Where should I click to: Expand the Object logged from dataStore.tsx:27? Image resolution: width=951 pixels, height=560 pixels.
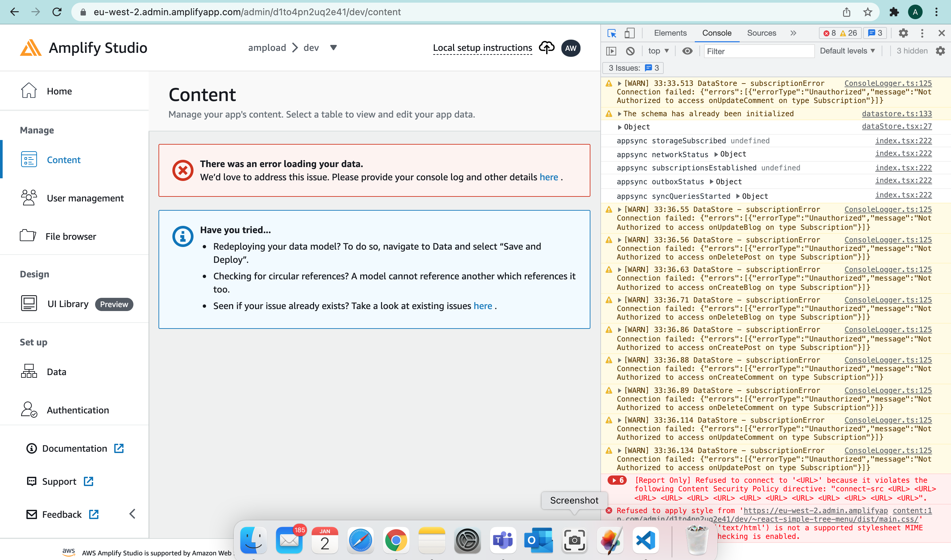click(x=619, y=127)
